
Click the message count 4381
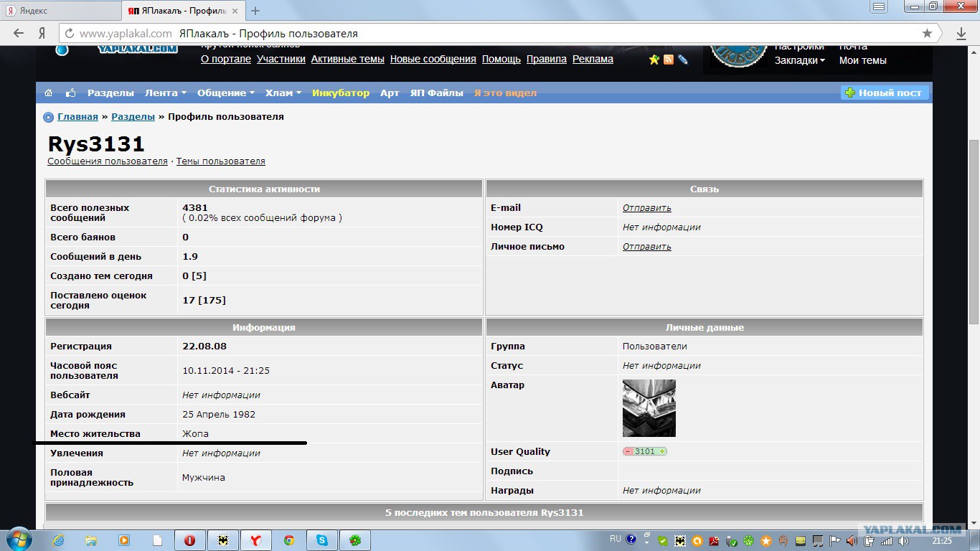(x=195, y=207)
